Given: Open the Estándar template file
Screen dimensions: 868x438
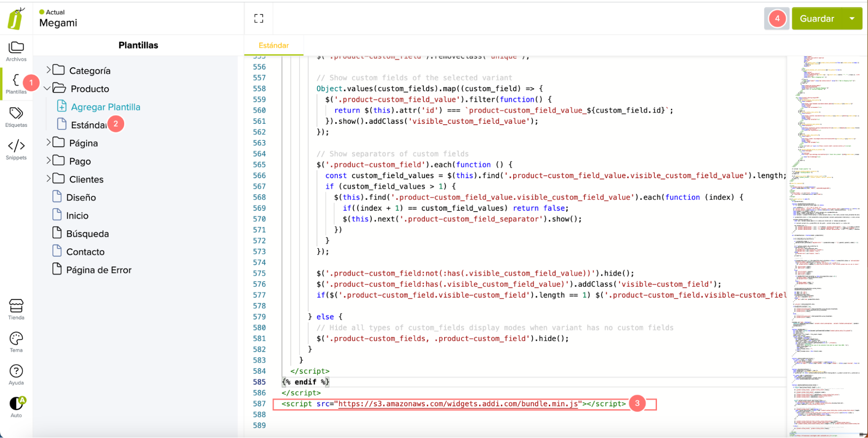Looking at the screenshot, I should [88, 125].
